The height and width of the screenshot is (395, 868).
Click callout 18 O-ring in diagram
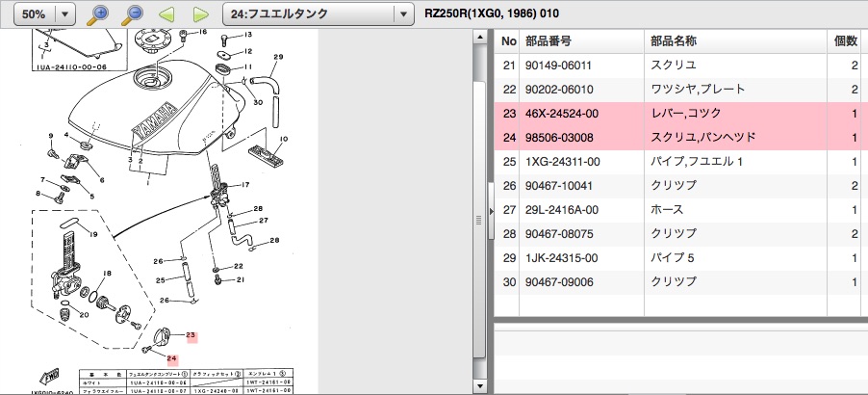pyautogui.click(x=108, y=273)
